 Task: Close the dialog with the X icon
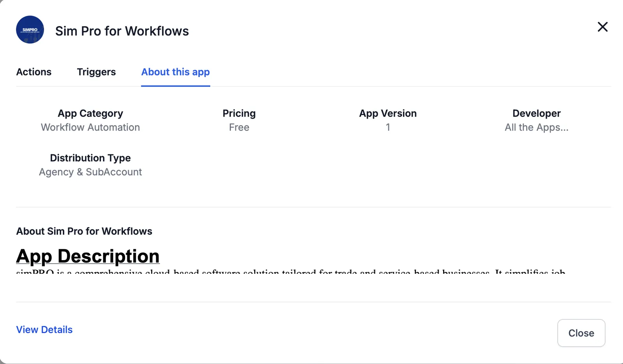[x=602, y=27]
